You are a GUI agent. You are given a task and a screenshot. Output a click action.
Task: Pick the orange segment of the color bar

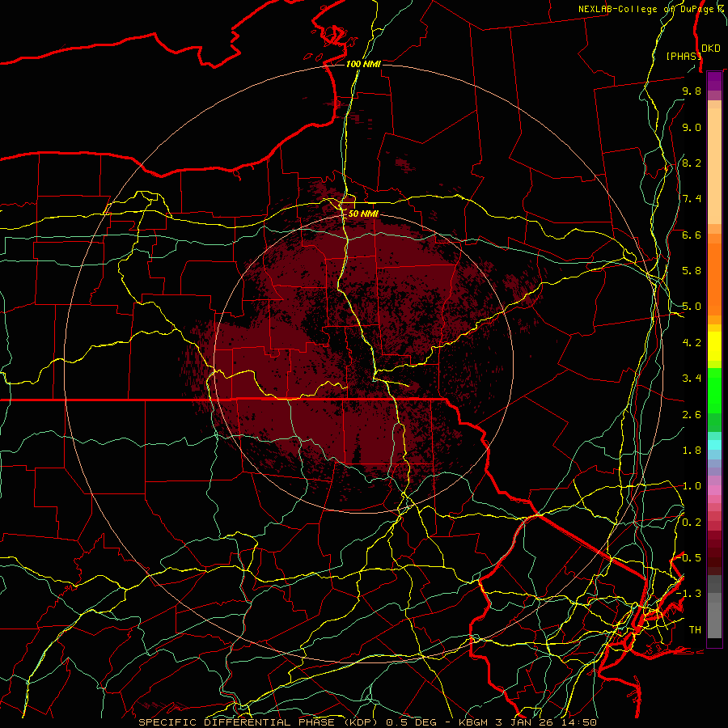714,280
